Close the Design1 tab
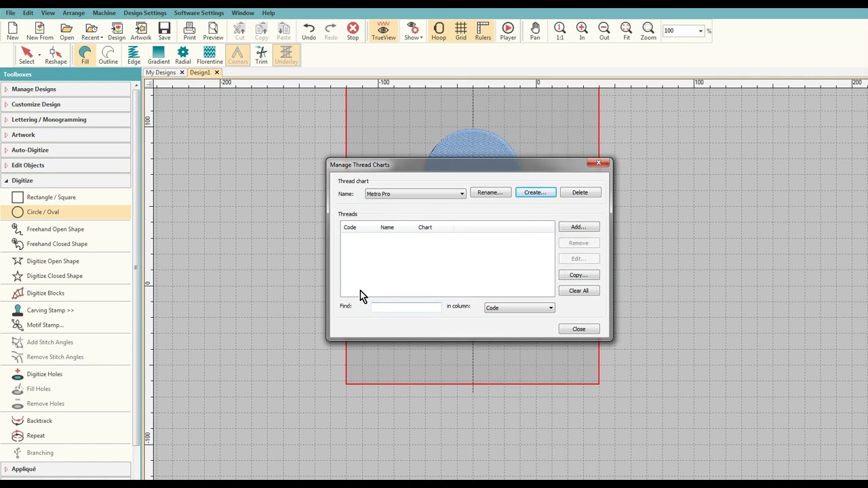This screenshot has width=868, height=488. 217,73
